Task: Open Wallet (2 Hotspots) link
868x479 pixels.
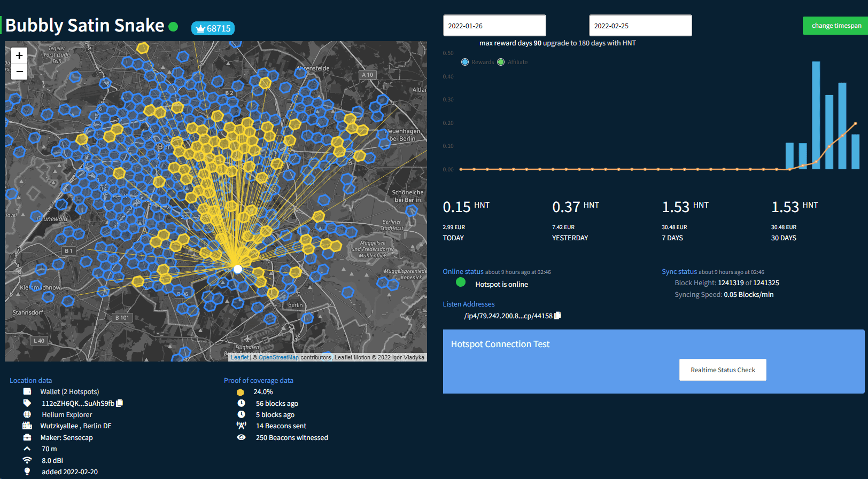Action: 69,391
